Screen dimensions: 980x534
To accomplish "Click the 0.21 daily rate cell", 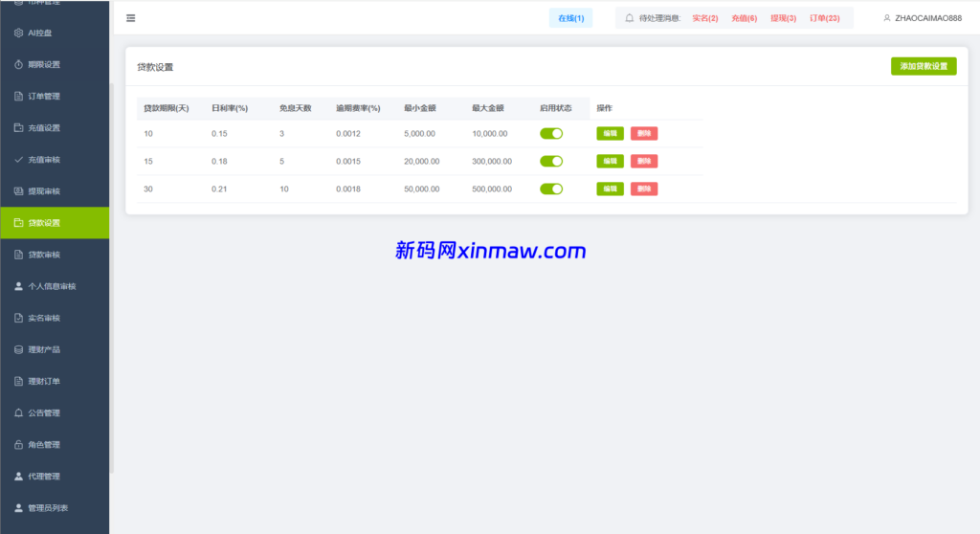I will [x=219, y=189].
